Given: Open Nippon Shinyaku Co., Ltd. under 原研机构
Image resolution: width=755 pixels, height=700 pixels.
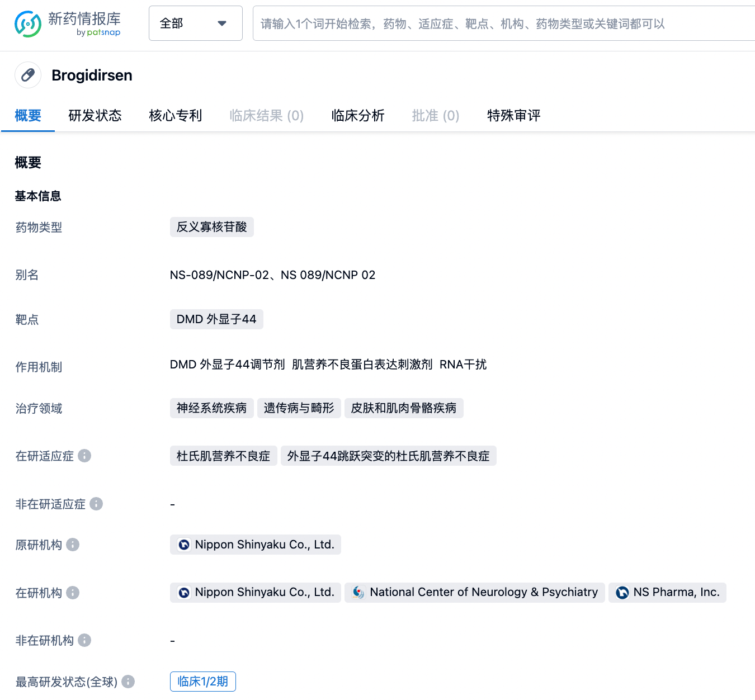Looking at the screenshot, I should (x=256, y=545).
